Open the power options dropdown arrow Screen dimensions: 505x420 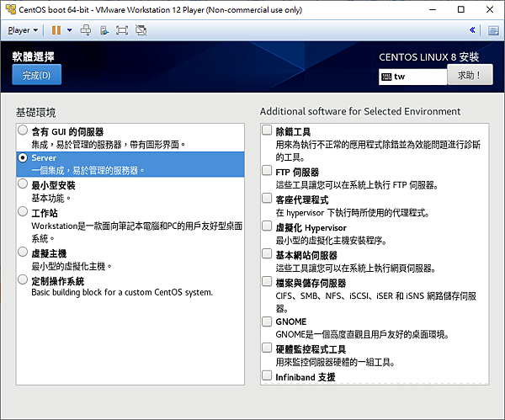(70, 30)
